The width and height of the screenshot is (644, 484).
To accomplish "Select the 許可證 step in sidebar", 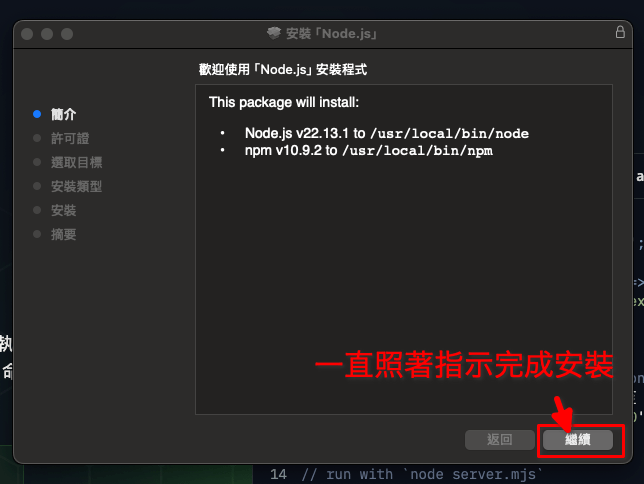I will (70, 138).
